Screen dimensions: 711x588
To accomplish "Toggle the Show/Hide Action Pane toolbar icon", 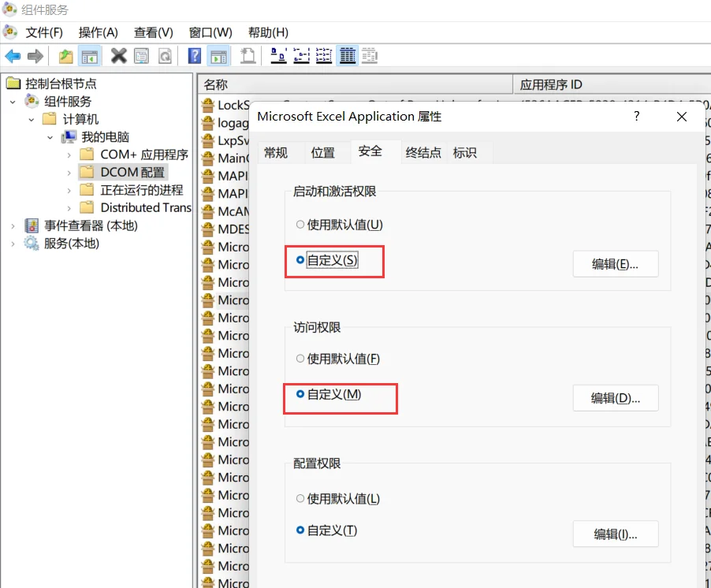I will click(x=219, y=56).
